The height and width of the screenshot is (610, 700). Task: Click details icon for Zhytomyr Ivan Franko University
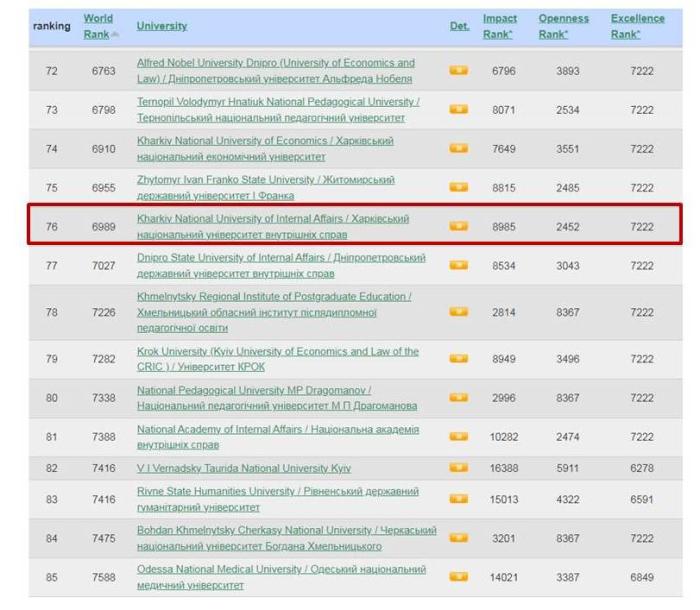click(458, 187)
